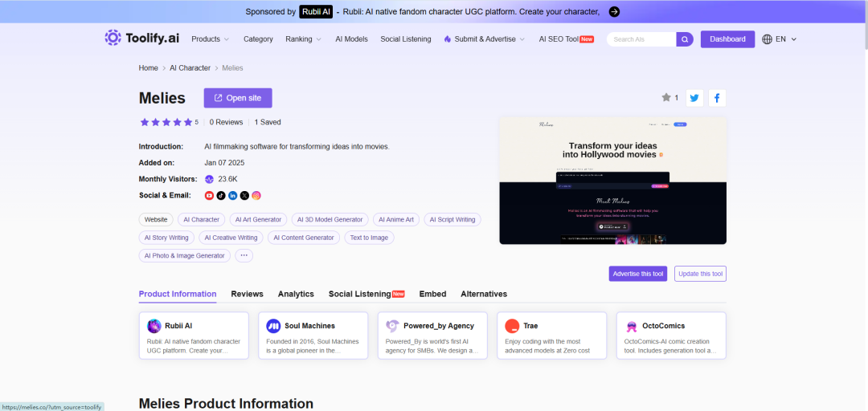Click the 0 Reviews text
Image resolution: width=868 pixels, height=411 pixels.
pyautogui.click(x=226, y=122)
